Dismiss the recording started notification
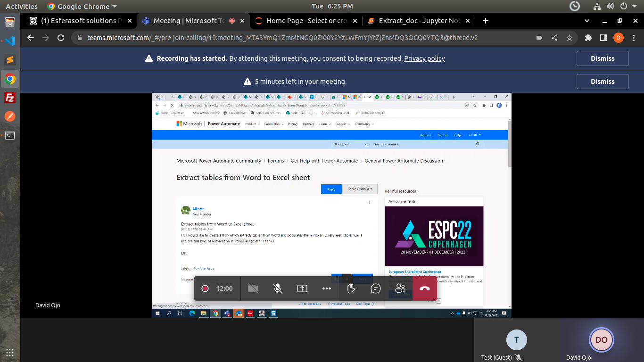644x362 pixels. click(x=602, y=58)
